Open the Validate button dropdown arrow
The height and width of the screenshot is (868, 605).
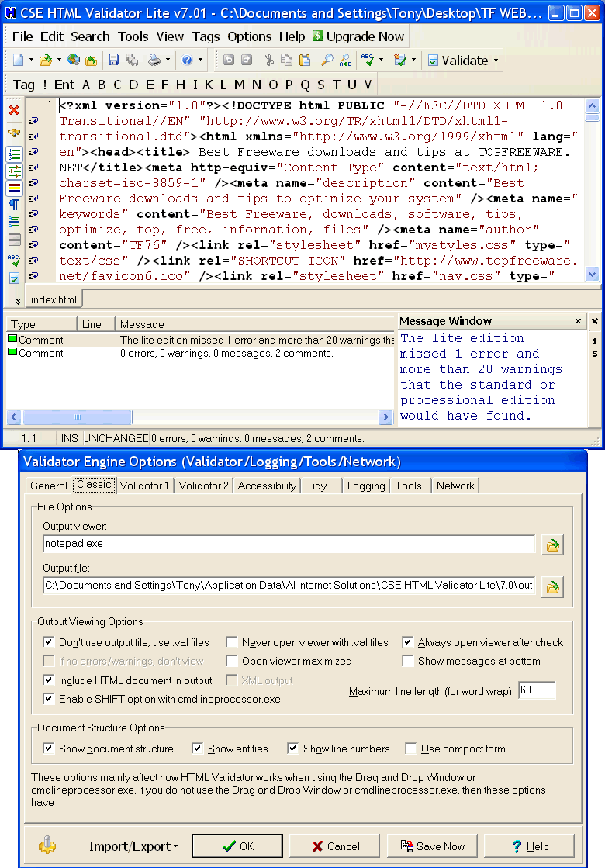point(496,61)
